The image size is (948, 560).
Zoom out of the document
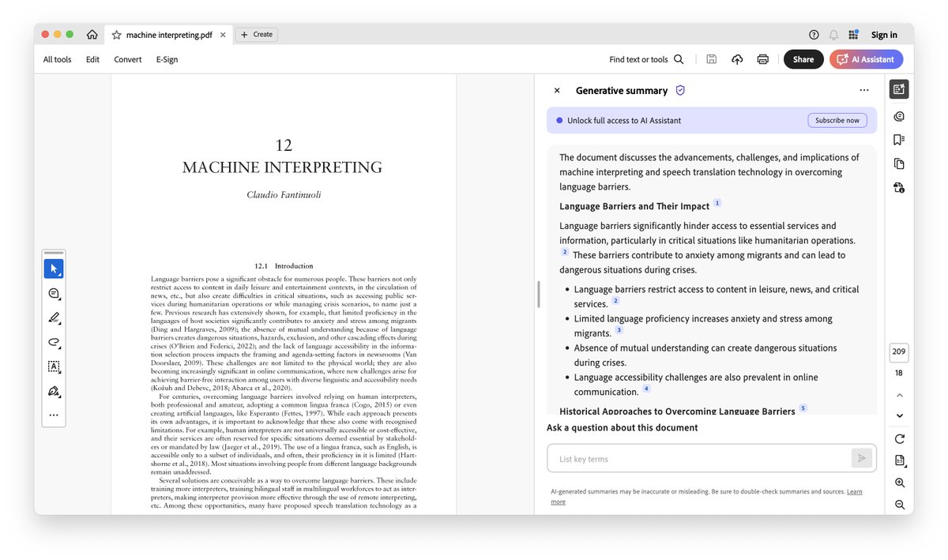899,505
